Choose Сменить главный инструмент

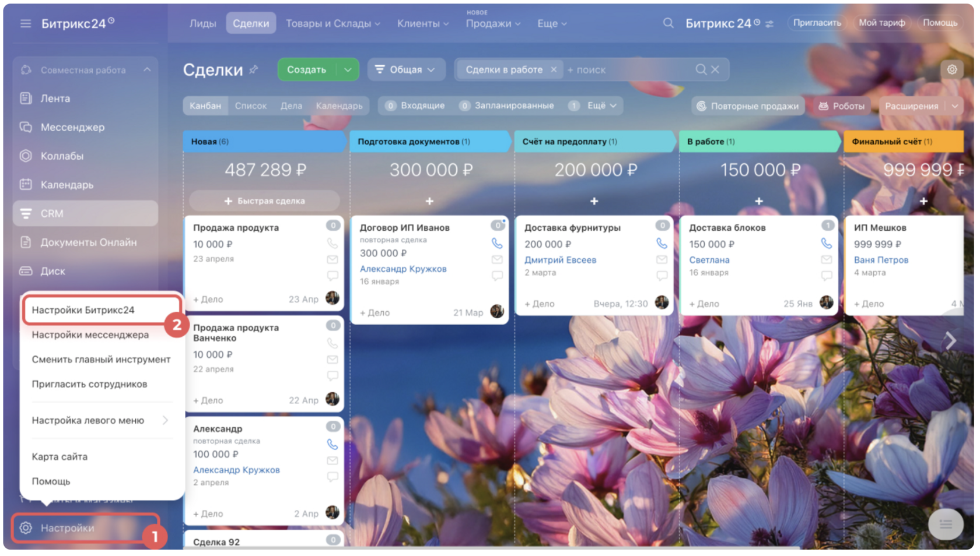(100, 360)
